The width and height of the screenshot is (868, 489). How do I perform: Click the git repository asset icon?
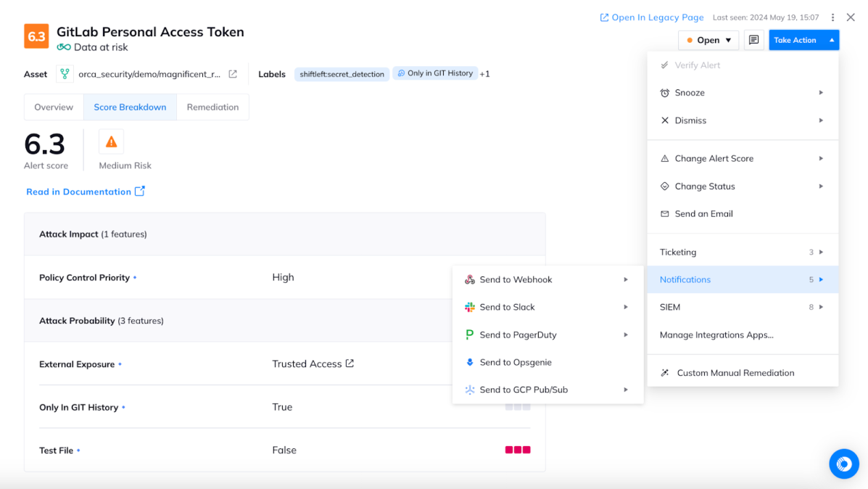tap(65, 74)
